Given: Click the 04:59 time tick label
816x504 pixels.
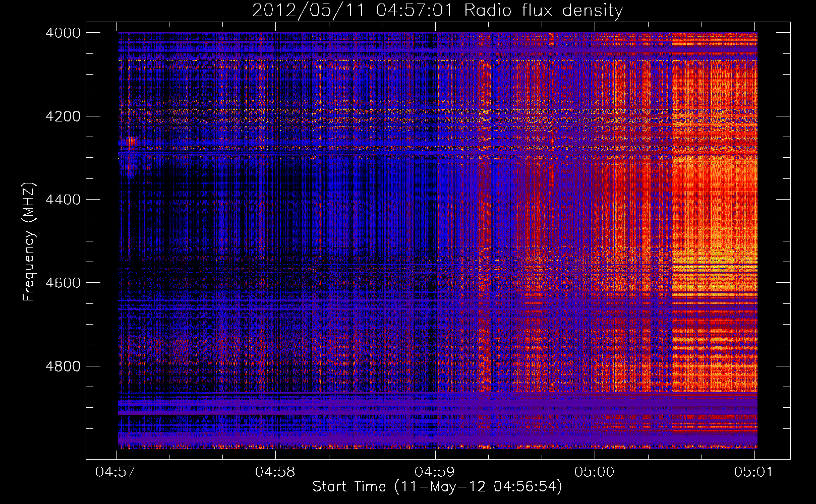Looking at the screenshot, I should 435,472.
